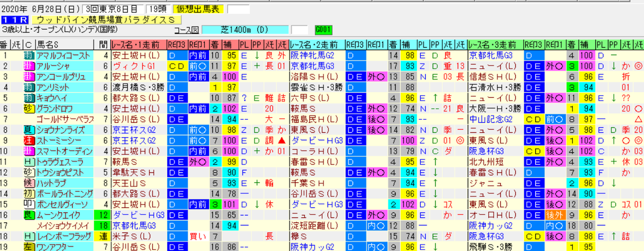Click the empty field right of 仮想出馬表
The height and width of the screenshot is (251, 644).
(239, 9)
